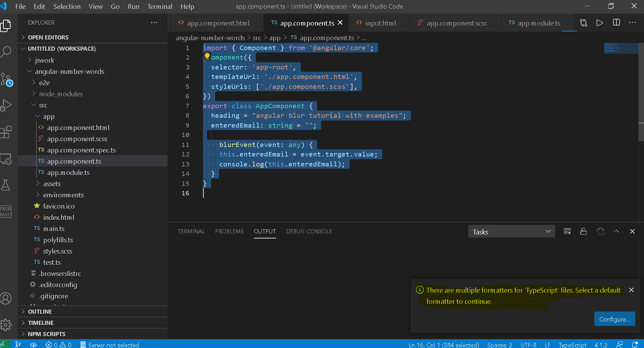Image resolution: width=644 pixels, height=348 pixels.
Task: Expand the TIMELINE section
Action: point(92,323)
